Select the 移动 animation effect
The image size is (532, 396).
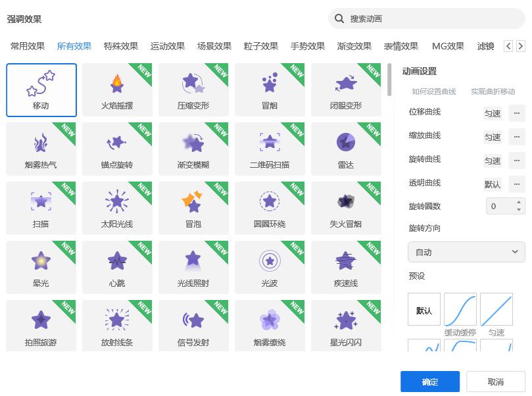click(x=41, y=89)
